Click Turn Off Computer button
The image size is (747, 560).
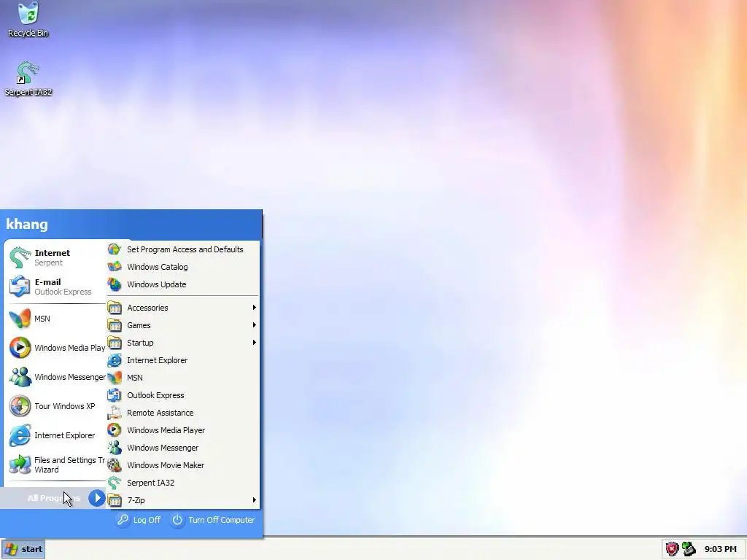[x=213, y=520]
